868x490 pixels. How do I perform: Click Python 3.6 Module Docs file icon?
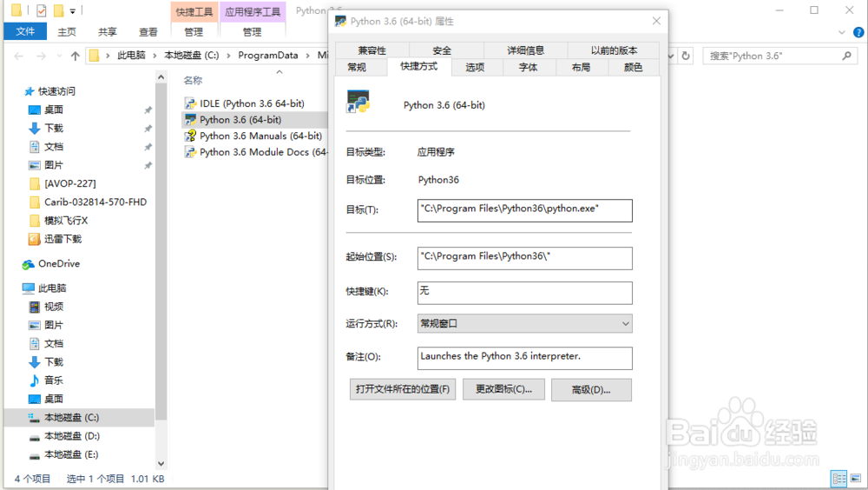click(x=190, y=152)
